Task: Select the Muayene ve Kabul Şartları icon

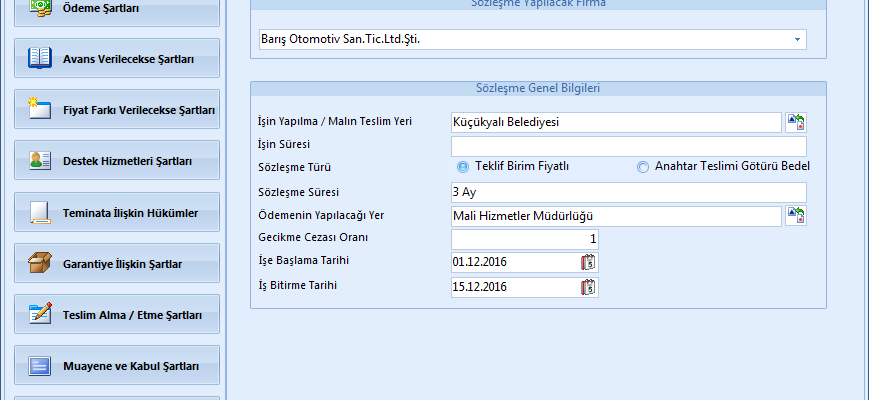Action: click(40, 366)
